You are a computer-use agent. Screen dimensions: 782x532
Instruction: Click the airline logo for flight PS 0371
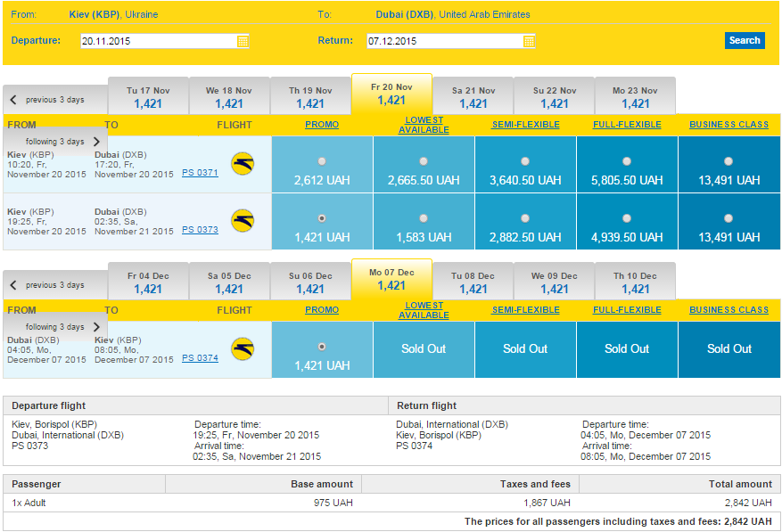(x=243, y=164)
